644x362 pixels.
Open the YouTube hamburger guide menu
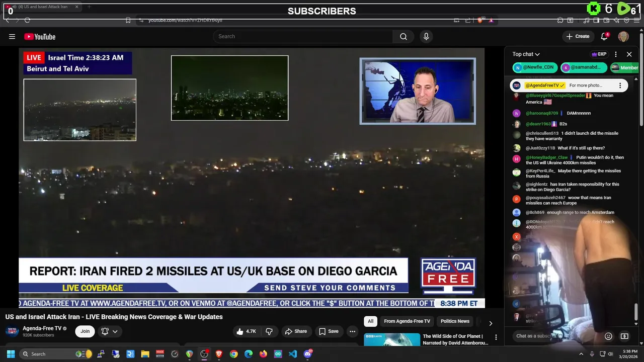click(x=12, y=36)
